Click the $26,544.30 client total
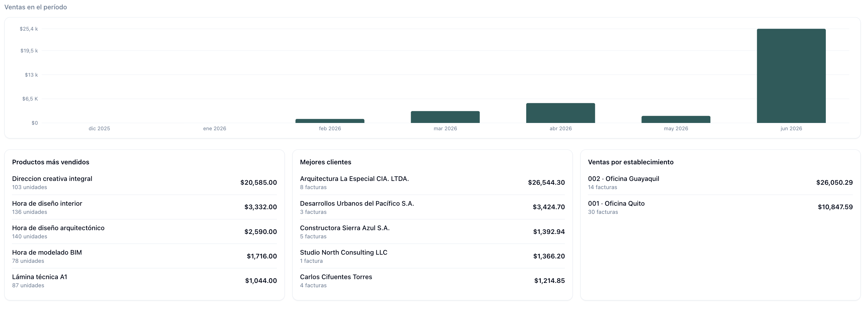The image size is (868, 310). (x=546, y=182)
